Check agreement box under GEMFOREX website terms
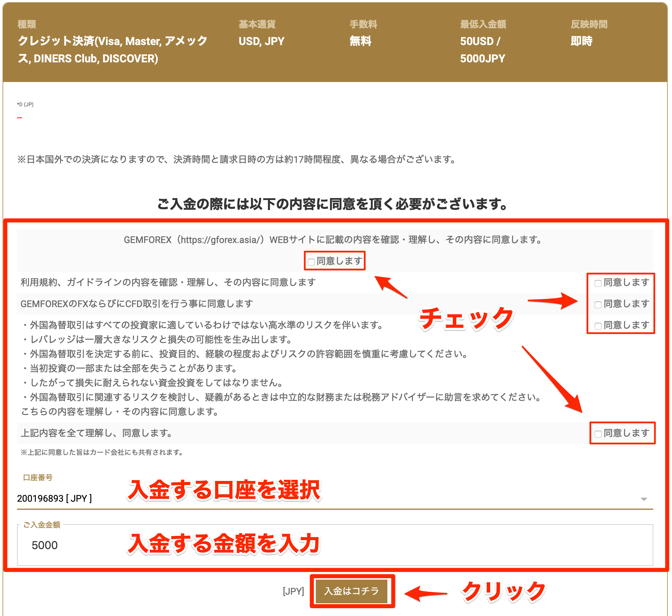Screen dimensions: 672x616 click(311, 262)
